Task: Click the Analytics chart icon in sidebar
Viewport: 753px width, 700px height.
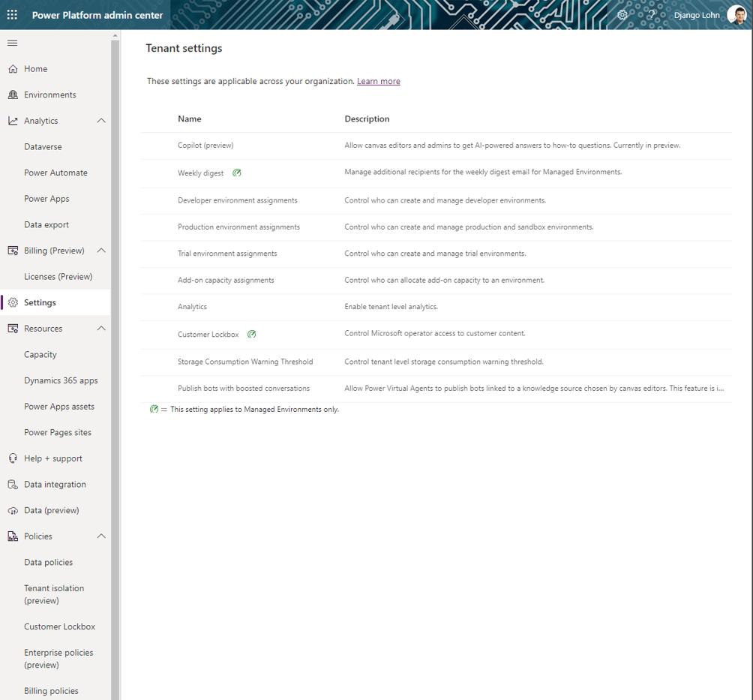Action: pyautogui.click(x=13, y=121)
